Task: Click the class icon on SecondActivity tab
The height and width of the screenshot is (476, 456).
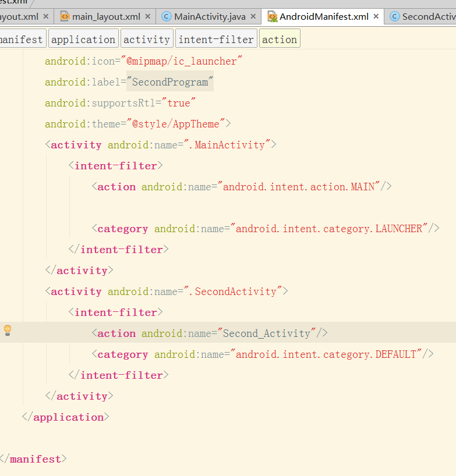Action: [395, 16]
